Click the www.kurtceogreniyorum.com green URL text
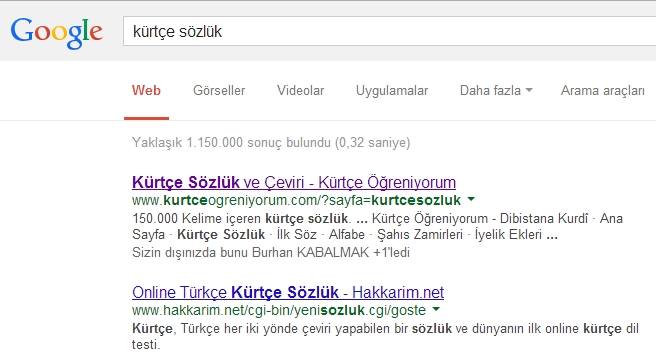 tap(296, 200)
